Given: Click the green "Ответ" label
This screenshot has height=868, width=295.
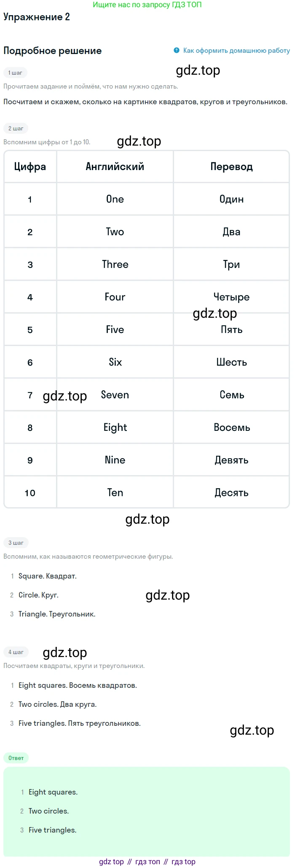Looking at the screenshot, I should coord(16,758).
